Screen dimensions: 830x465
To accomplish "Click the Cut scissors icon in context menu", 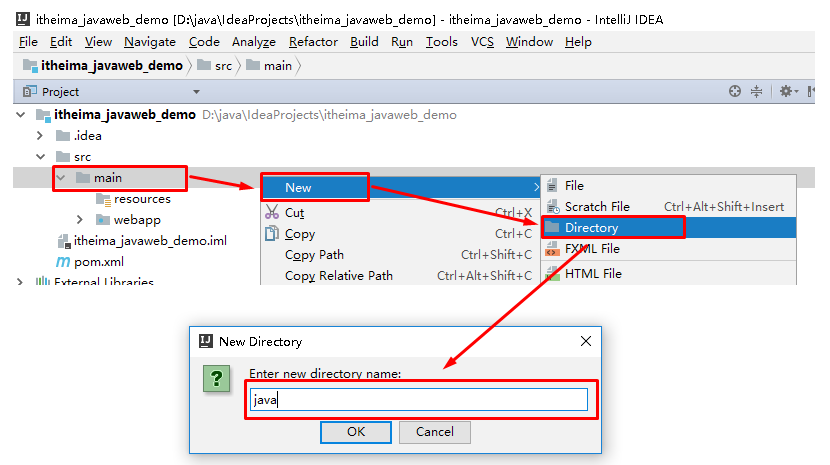I will 272,212.
